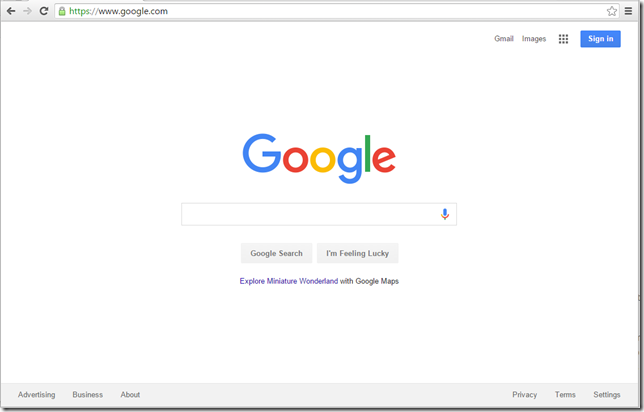Click the Google logo

(x=319, y=159)
